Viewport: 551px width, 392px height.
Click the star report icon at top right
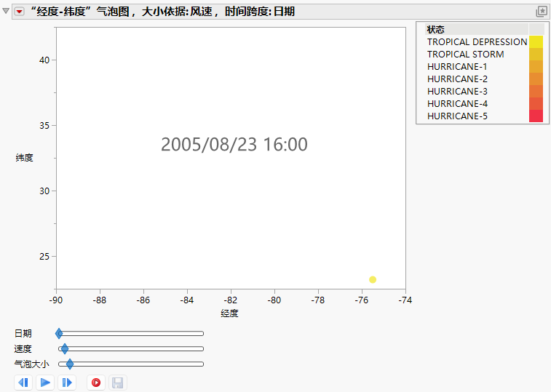(542, 11)
